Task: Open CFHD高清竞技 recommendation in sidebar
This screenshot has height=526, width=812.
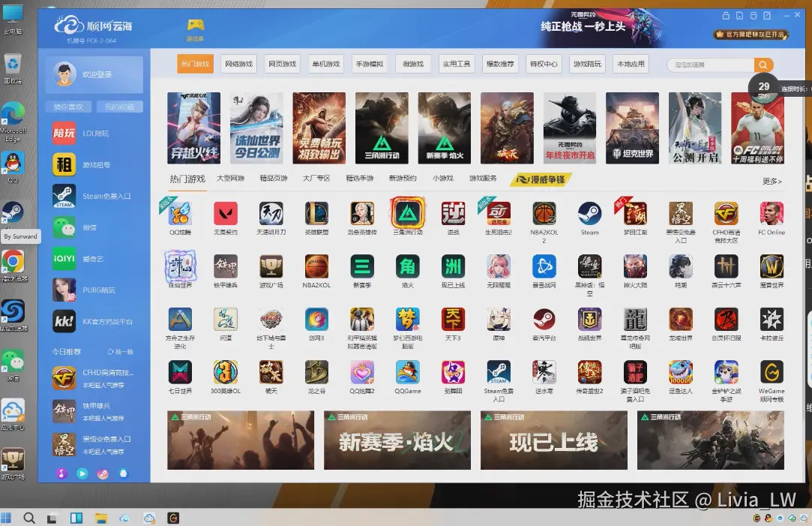Action: [x=94, y=378]
